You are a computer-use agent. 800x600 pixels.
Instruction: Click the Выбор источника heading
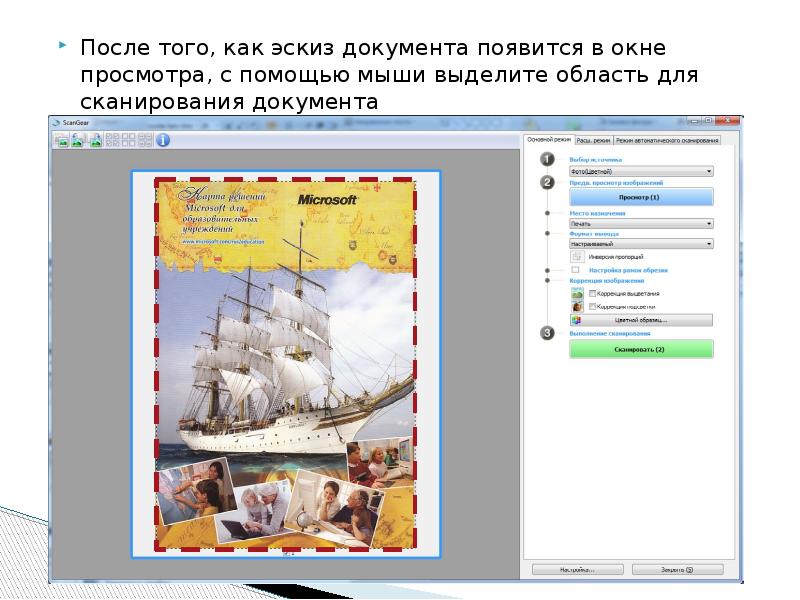595,160
